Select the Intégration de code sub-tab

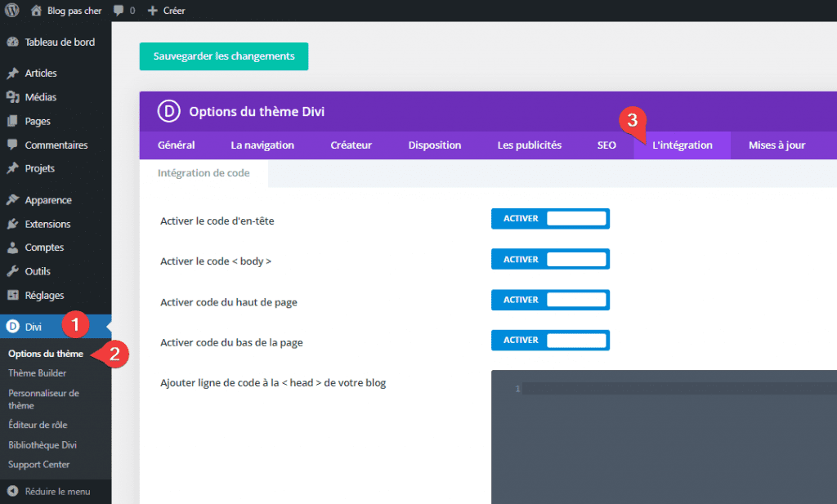pyautogui.click(x=204, y=173)
